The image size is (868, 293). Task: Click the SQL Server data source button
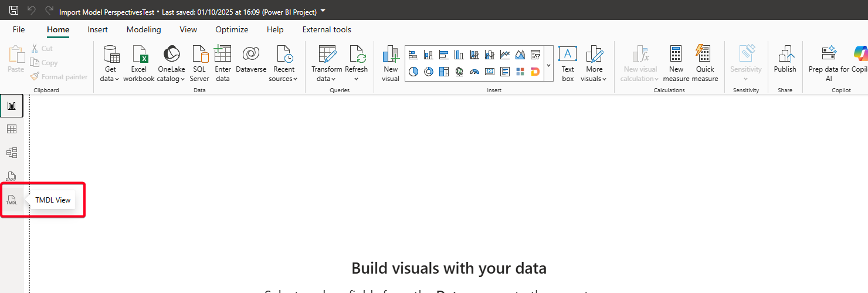(x=199, y=63)
